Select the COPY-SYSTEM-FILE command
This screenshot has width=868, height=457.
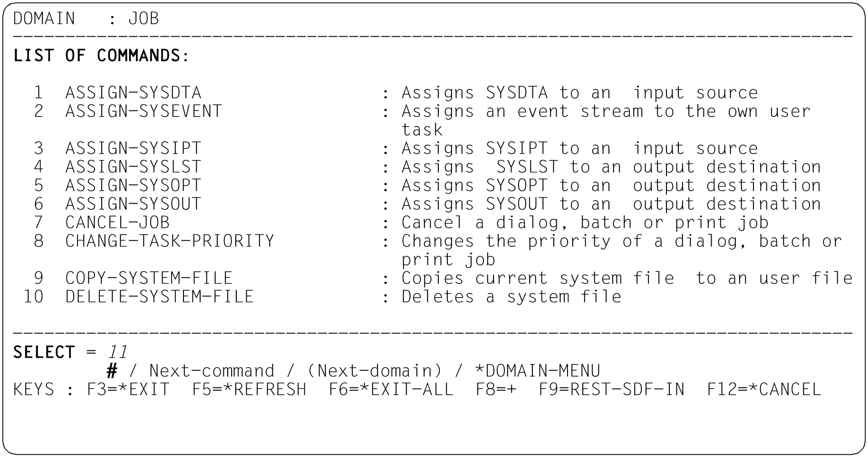(x=149, y=278)
